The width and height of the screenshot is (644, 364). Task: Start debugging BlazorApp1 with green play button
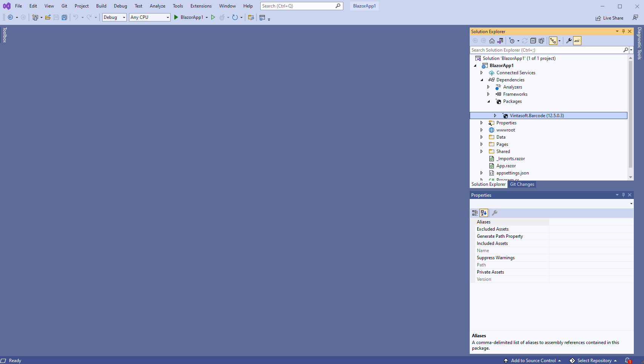pos(176,17)
